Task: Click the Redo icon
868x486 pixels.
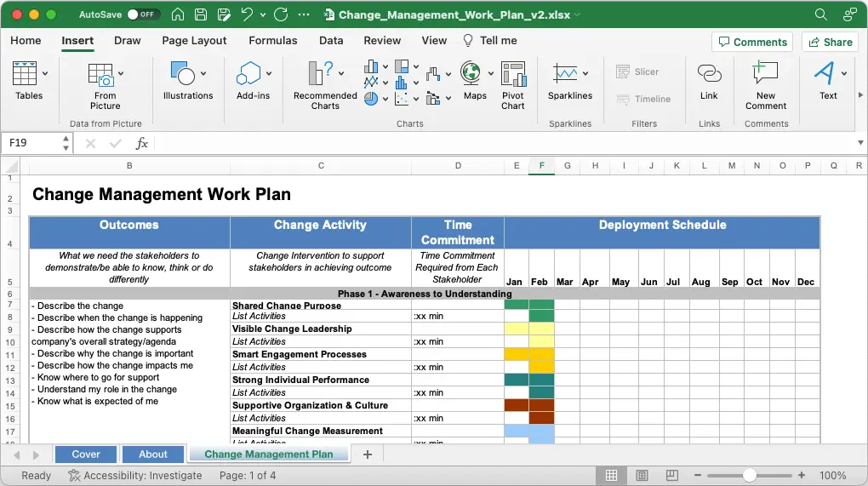Action: (x=281, y=14)
